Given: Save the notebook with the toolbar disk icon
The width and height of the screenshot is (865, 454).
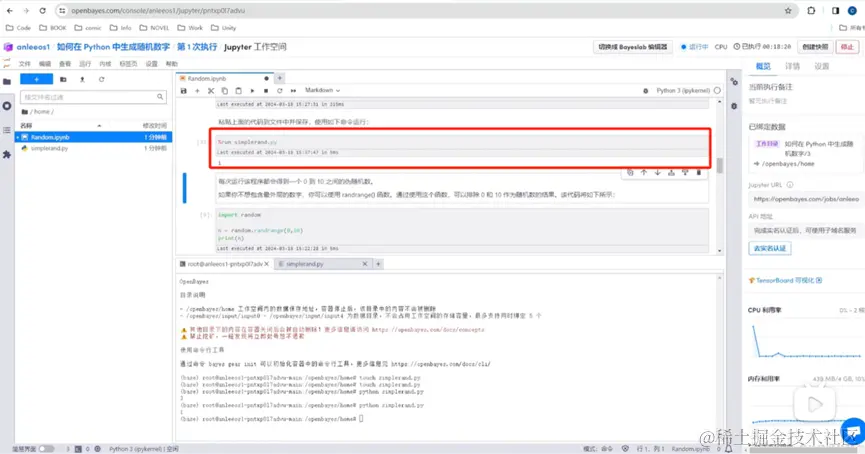Looking at the screenshot, I should [184, 90].
